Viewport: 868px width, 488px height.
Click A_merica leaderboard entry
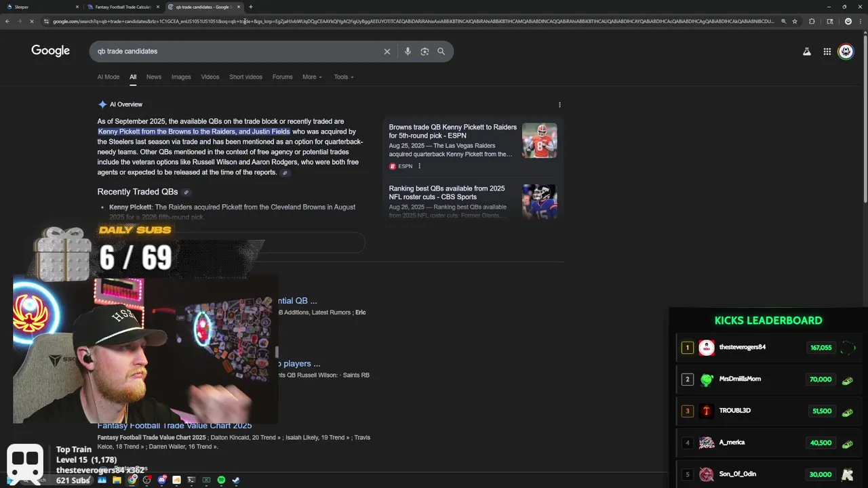[x=768, y=443]
